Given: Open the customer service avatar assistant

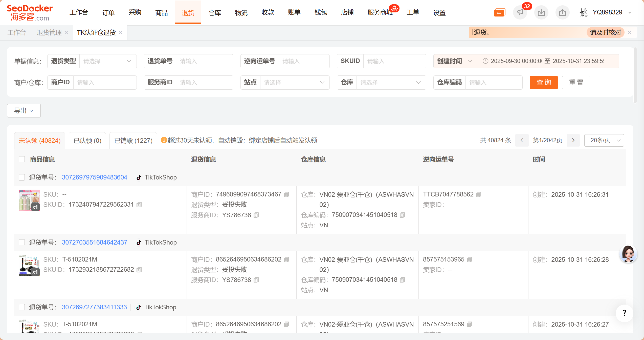Looking at the screenshot, I should [x=628, y=254].
